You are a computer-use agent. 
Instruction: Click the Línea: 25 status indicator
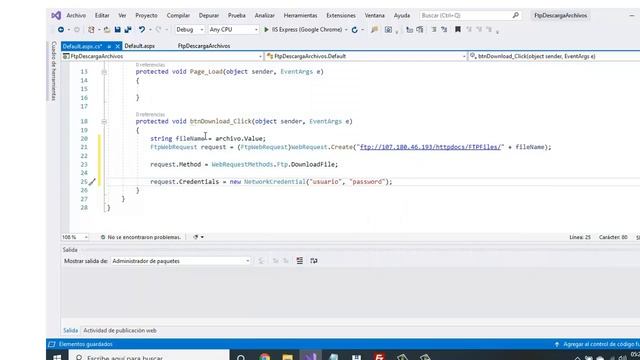(x=580, y=237)
